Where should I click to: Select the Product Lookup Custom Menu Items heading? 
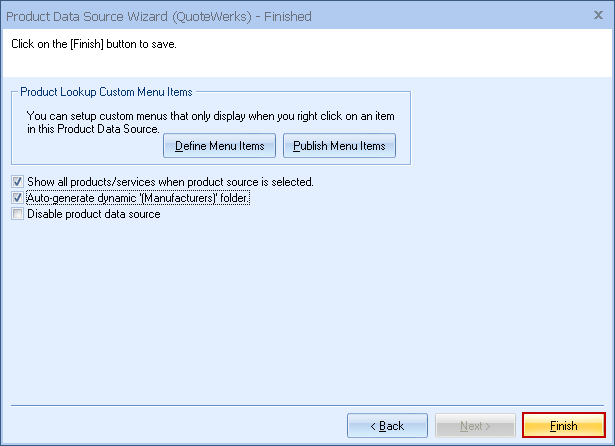106,92
